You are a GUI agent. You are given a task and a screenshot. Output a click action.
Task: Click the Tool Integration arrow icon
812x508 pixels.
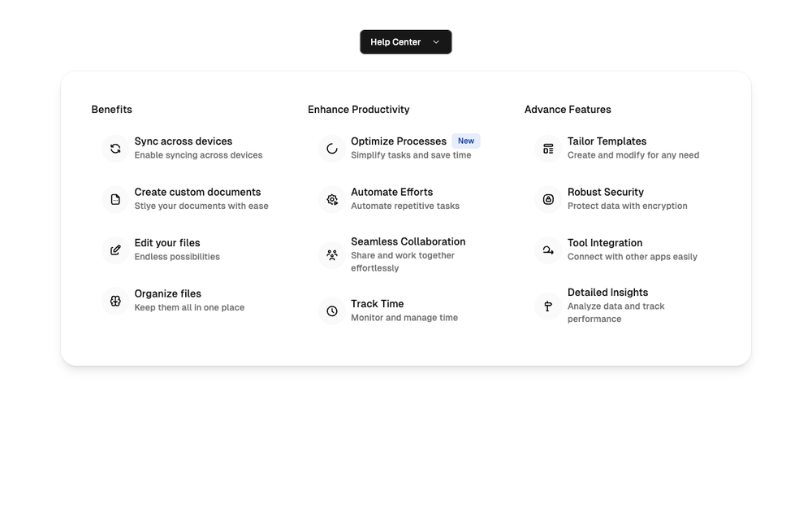548,250
